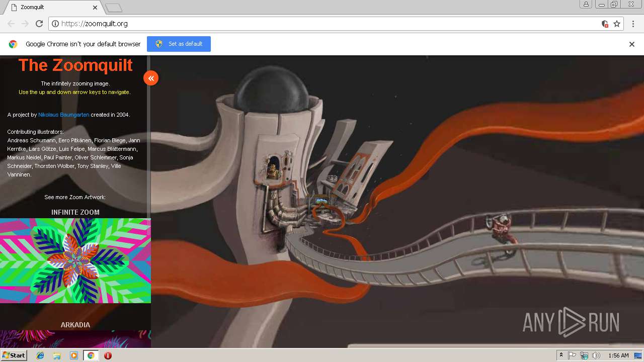Open the Infinite Zoom artwork thumbnail
The height and width of the screenshot is (362, 644).
[75, 260]
